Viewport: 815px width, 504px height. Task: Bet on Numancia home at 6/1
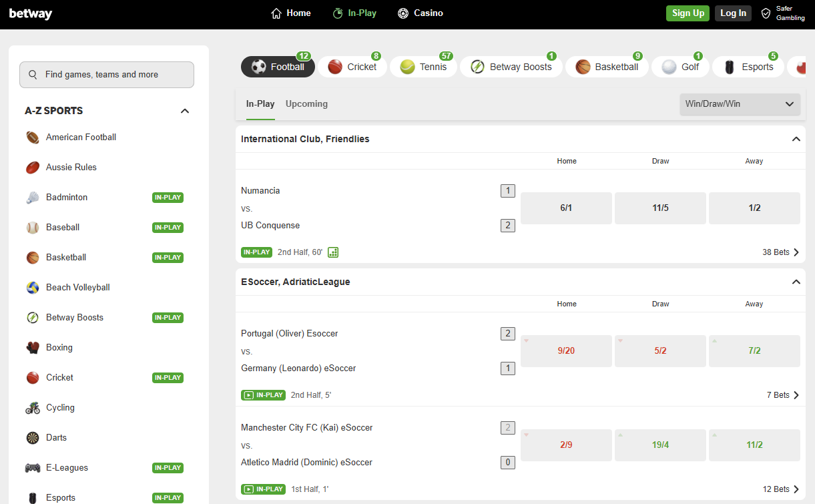point(566,208)
